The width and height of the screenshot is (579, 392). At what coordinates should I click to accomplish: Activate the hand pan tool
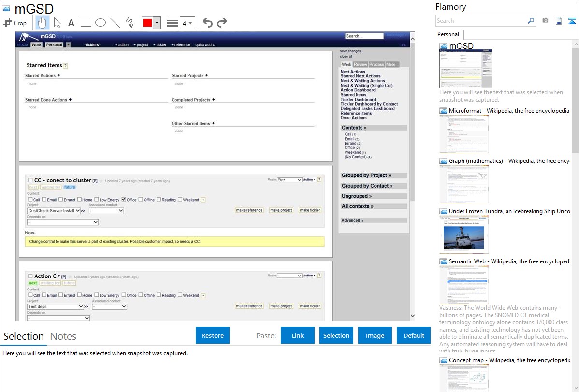click(43, 22)
